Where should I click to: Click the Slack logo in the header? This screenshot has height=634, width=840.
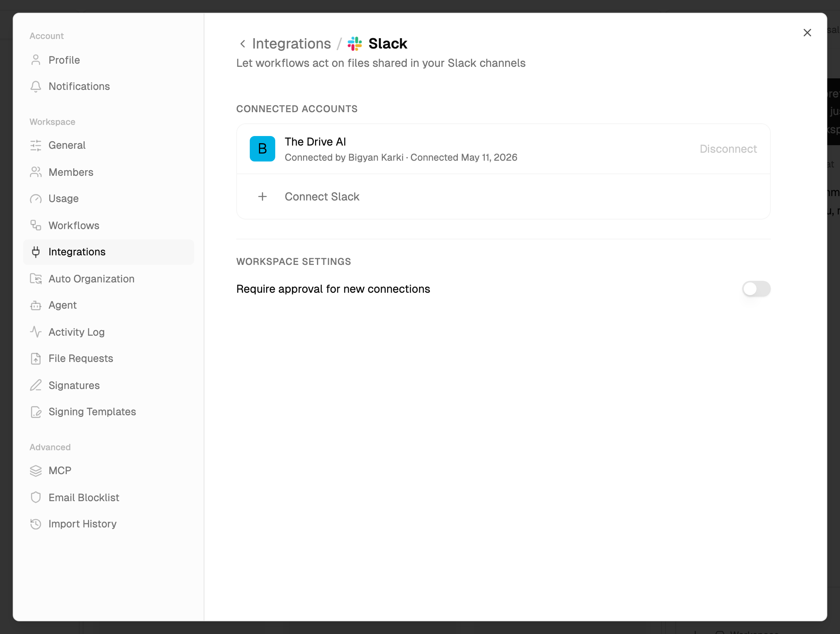[355, 44]
